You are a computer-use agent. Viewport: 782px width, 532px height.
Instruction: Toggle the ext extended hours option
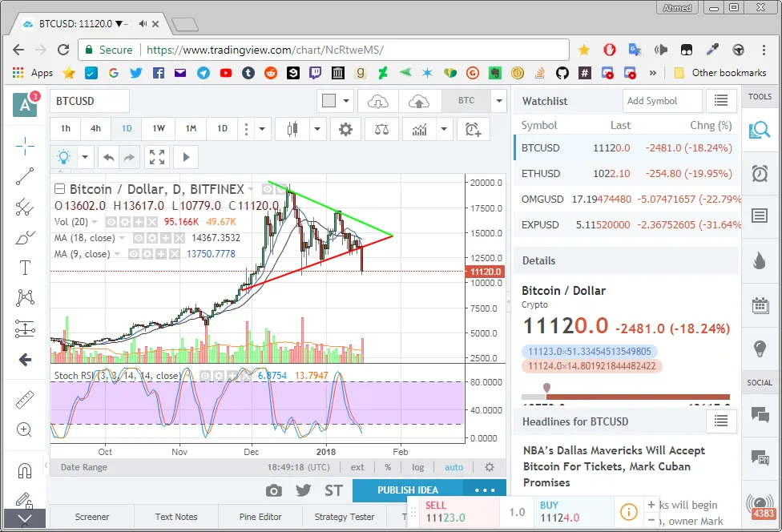(x=357, y=468)
